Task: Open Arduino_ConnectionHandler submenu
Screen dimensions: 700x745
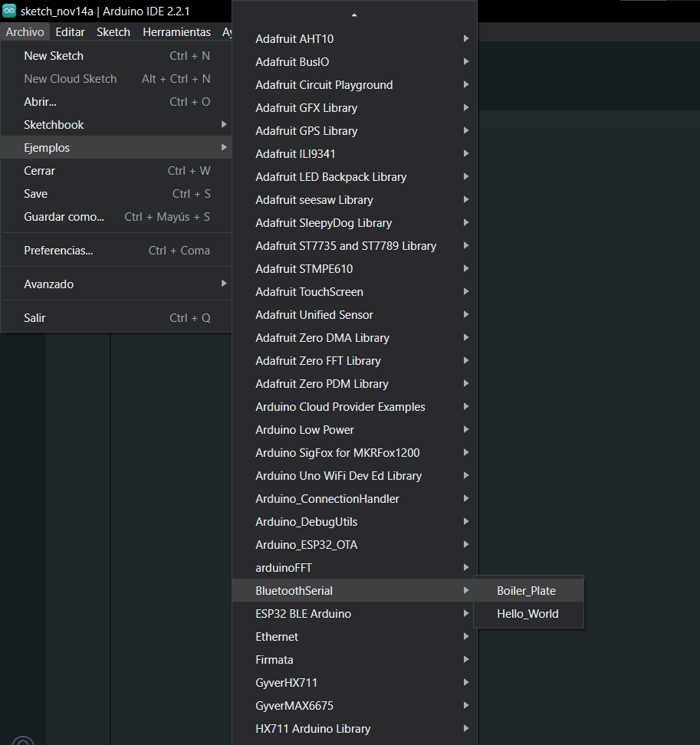Action: (354, 499)
